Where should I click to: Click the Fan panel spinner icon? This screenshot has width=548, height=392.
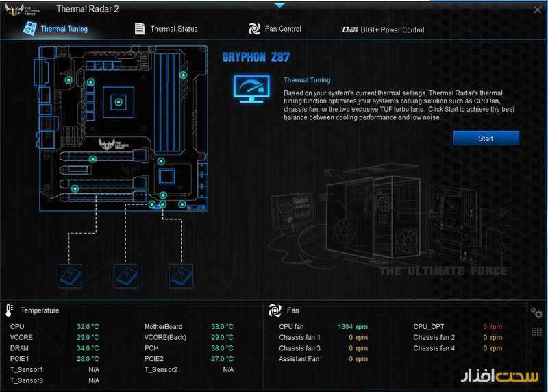pyautogui.click(x=275, y=310)
